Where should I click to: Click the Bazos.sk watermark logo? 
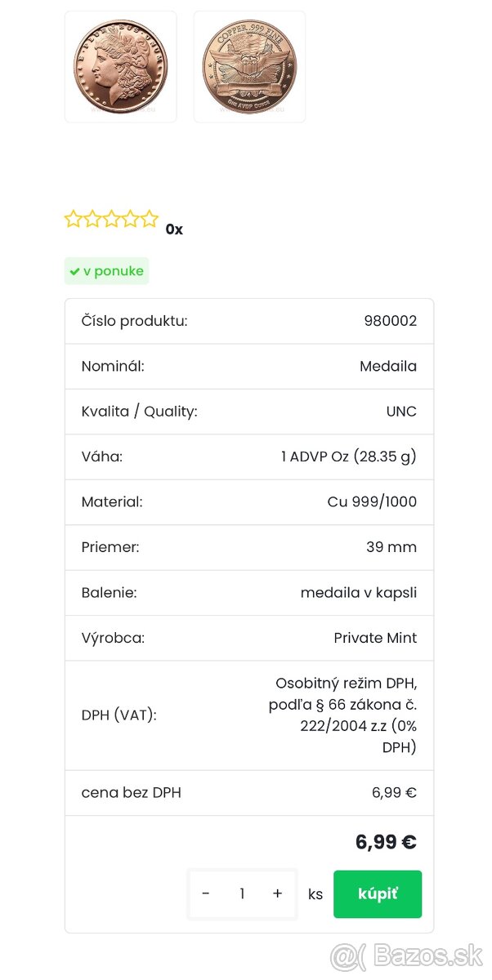click(x=406, y=955)
